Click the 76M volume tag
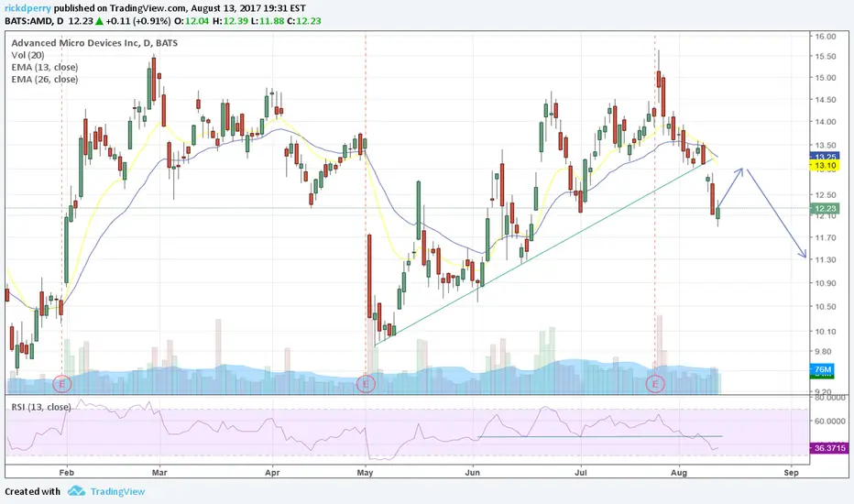This screenshot has width=854, height=504. point(823,369)
